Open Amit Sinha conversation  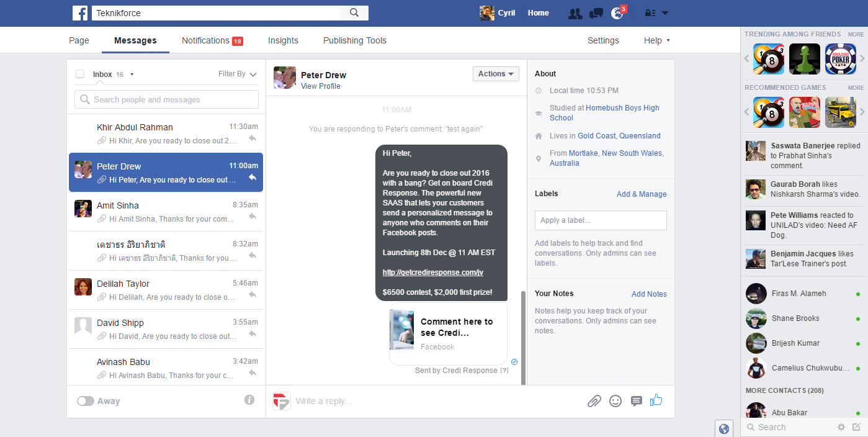[166, 212]
